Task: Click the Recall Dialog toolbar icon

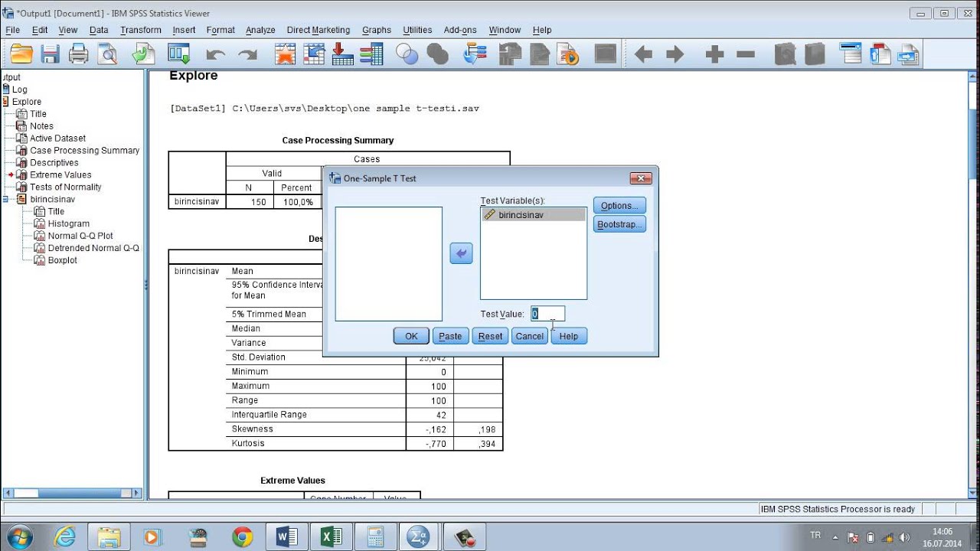Action: (179, 54)
